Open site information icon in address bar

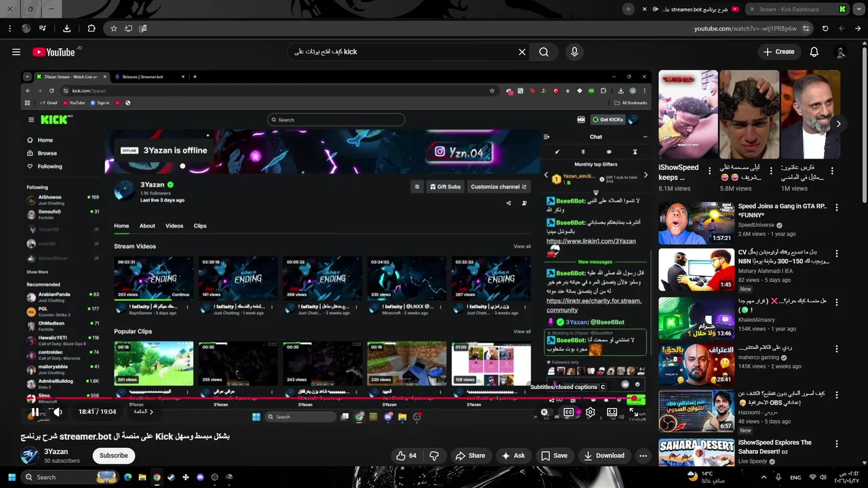tap(806, 28)
